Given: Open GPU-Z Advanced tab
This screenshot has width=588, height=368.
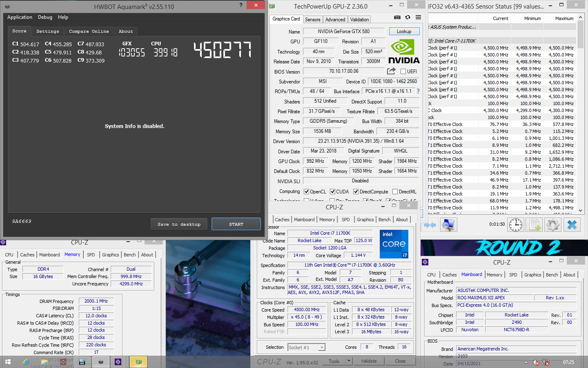Looking at the screenshot, I should (335, 20).
